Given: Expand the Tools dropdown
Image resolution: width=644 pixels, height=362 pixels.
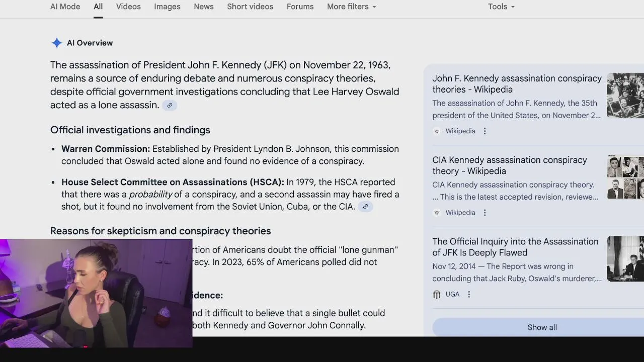Looking at the screenshot, I should coord(501,7).
